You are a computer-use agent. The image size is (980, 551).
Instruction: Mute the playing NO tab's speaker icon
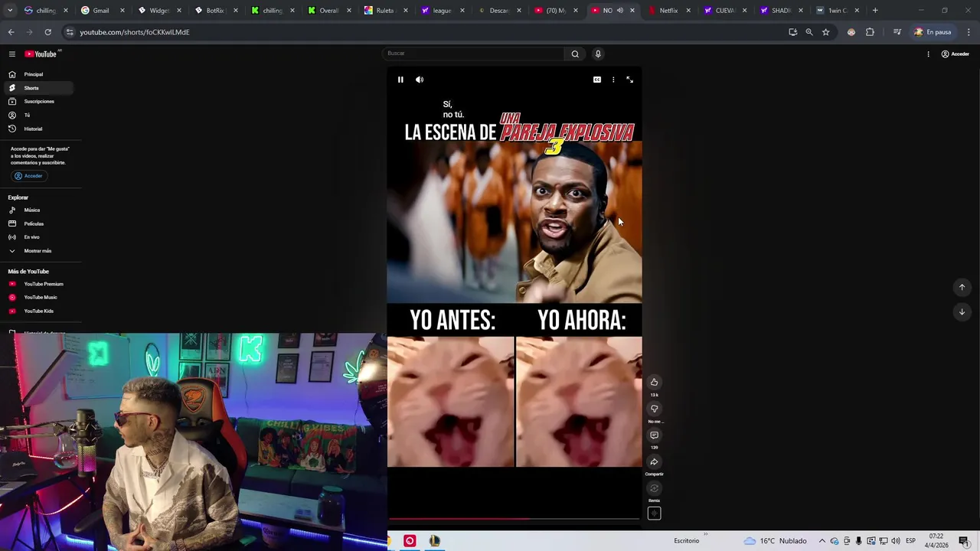point(619,11)
